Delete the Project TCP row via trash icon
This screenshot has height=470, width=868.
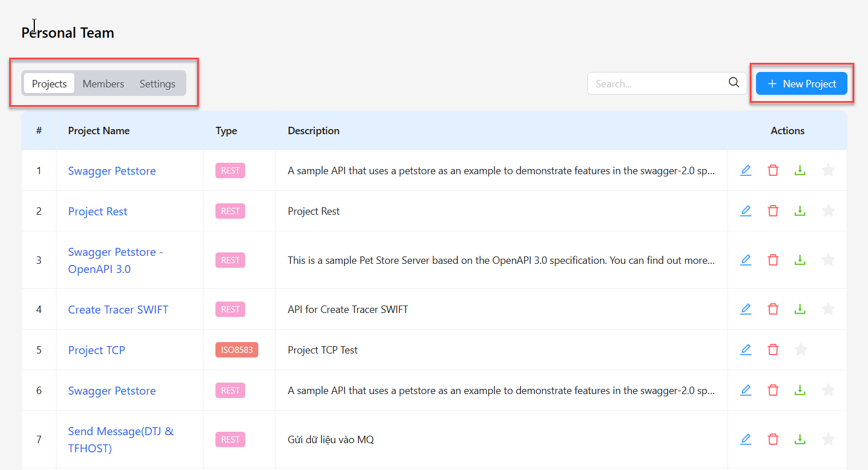[773, 350]
